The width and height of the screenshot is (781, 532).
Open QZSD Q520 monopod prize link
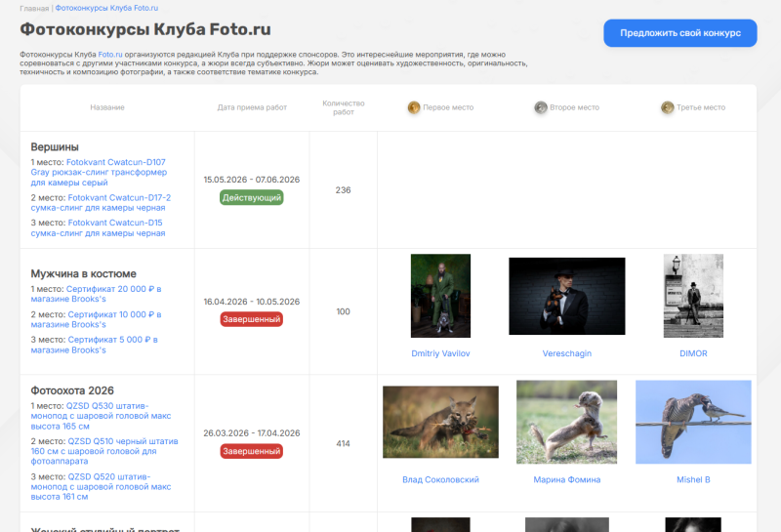[x=101, y=487]
